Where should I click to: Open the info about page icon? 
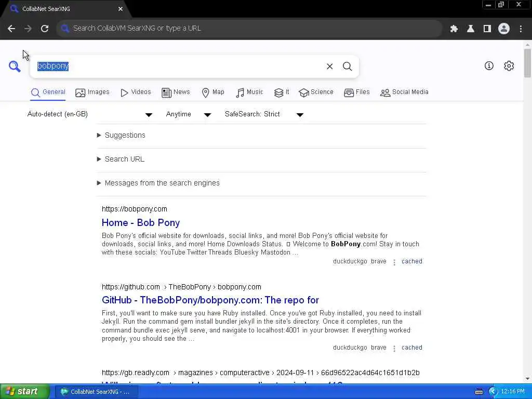[489, 66]
